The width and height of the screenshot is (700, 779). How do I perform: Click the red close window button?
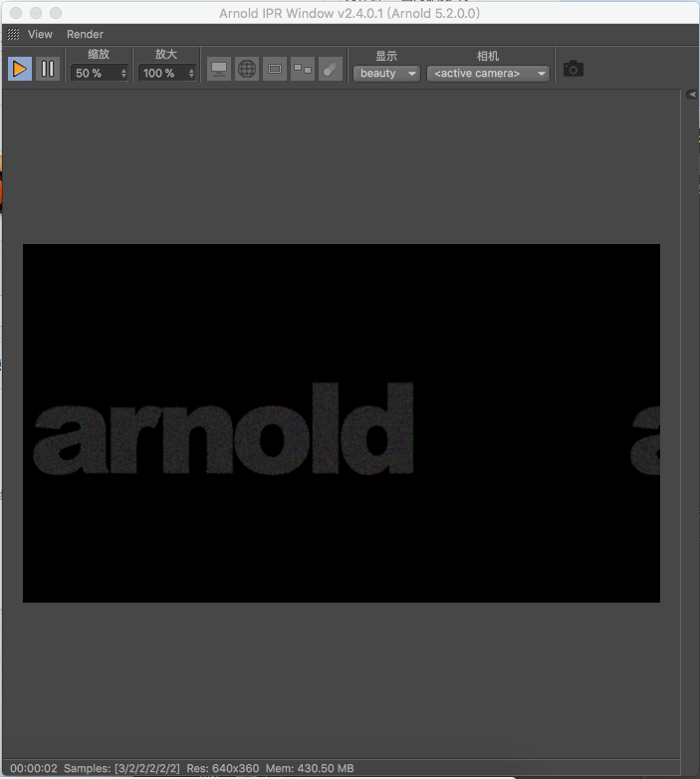click(x=16, y=13)
